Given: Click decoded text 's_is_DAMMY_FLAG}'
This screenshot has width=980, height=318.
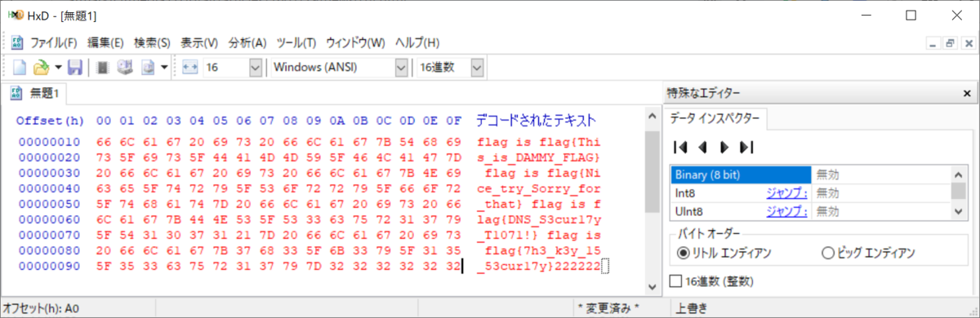Looking at the screenshot, I should coord(539,157).
